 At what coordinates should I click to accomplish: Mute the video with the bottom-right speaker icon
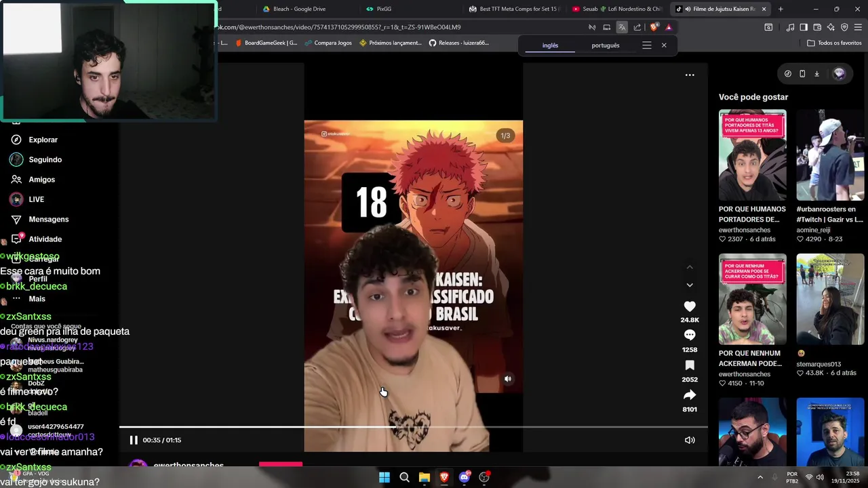(690, 440)
